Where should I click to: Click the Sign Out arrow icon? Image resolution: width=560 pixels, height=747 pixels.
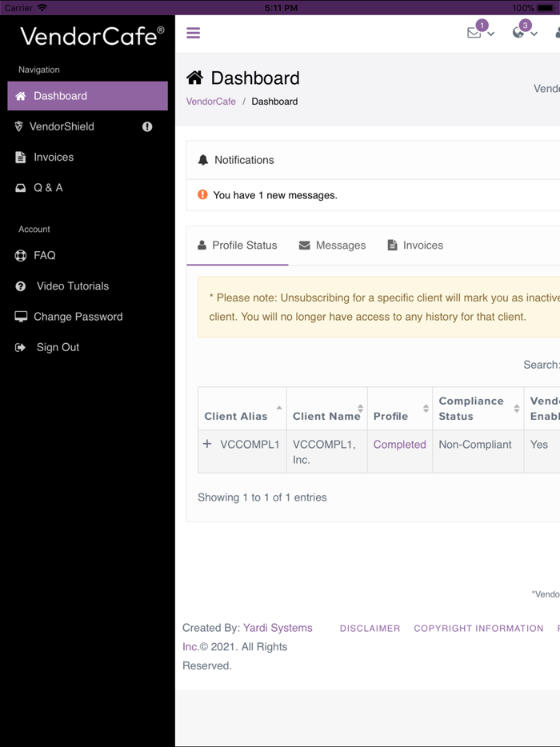(20, 347)
